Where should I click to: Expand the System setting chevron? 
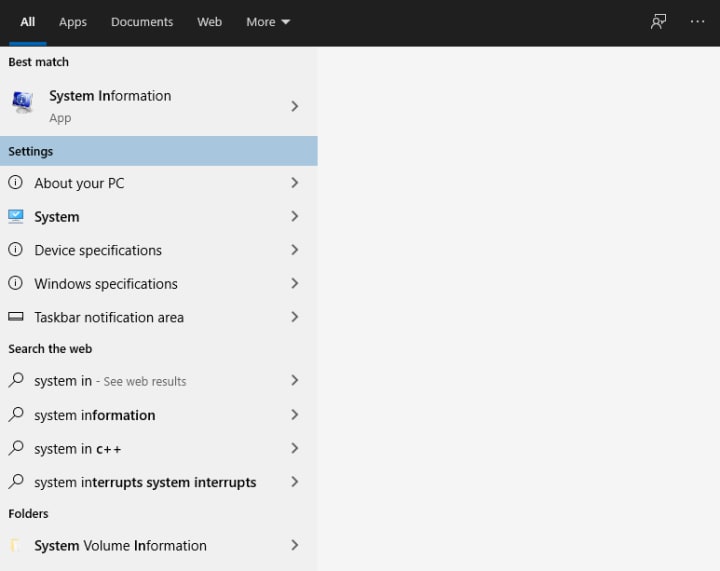pos(294,216)
